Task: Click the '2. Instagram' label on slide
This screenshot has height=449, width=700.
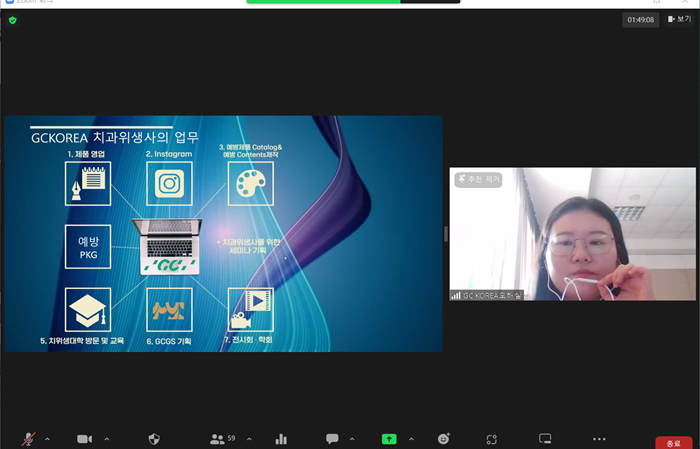Action: tap(169, 154)
